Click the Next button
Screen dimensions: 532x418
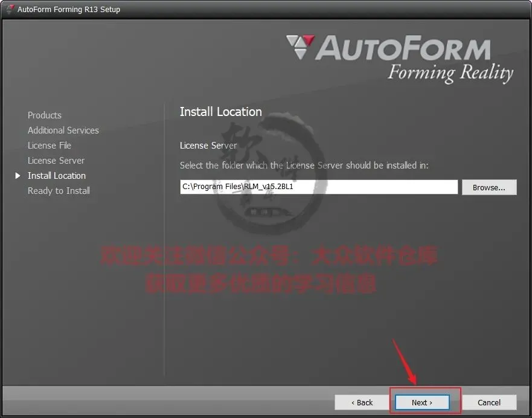pyautogui.click(x=421, y=402)
